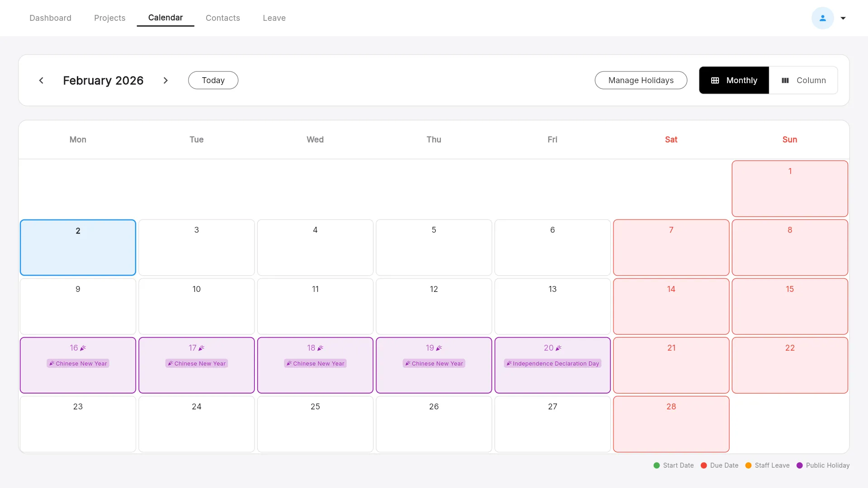Open the account dropdown next to the avatar
The width and height of the screenshot is (868, 488).
(x=843, y=18)
